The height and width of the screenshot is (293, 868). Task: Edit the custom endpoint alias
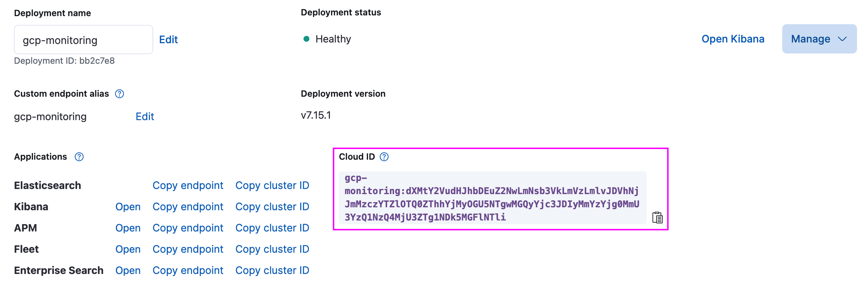tap(144, 116)
